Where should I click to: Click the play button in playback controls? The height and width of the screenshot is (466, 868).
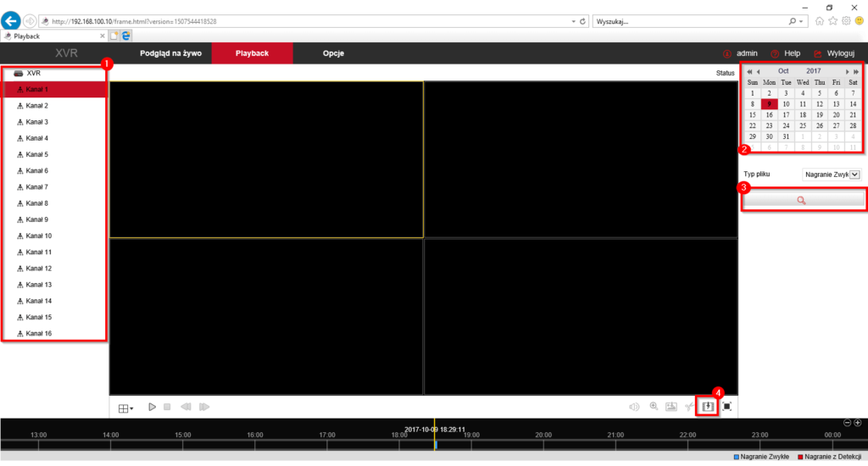coord(152,408)
